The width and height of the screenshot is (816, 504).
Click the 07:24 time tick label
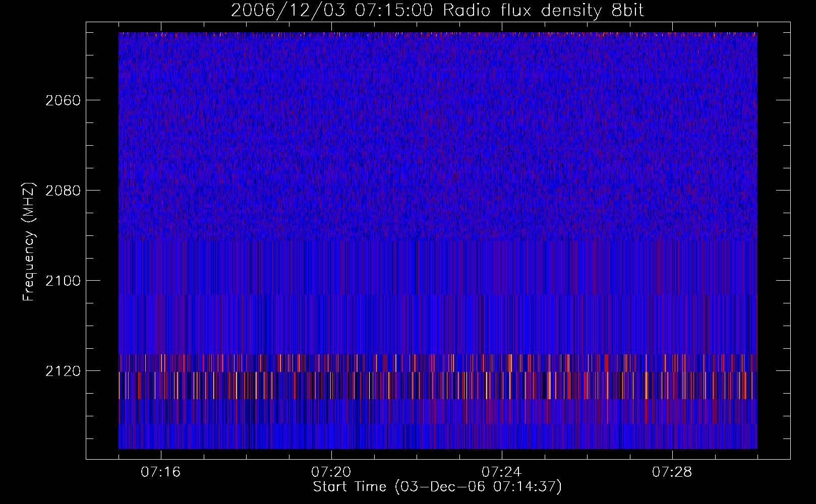[502, 472]
